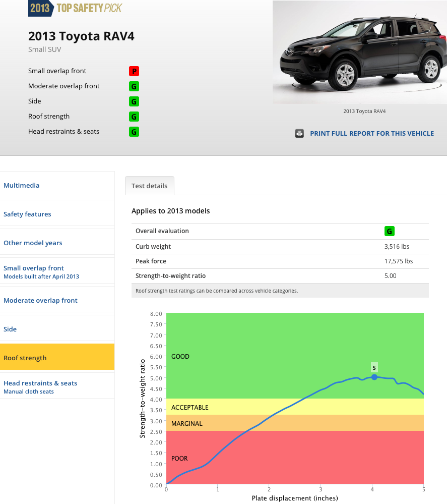Screen dimensions: 447x504
Task: Click the strength-to-weight ratio value 5.00
Action: (x=390, y=276)
